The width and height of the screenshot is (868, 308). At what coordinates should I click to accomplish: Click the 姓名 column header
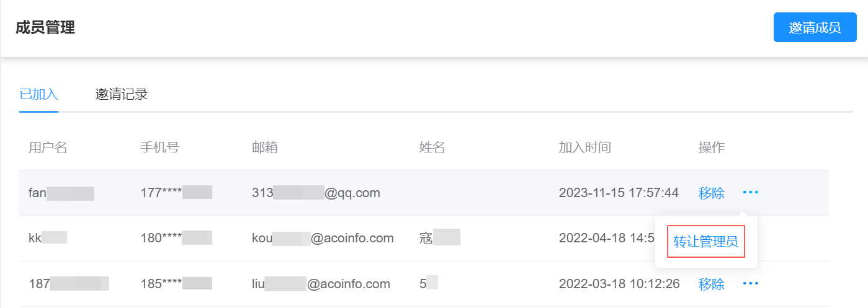point(432,147)
